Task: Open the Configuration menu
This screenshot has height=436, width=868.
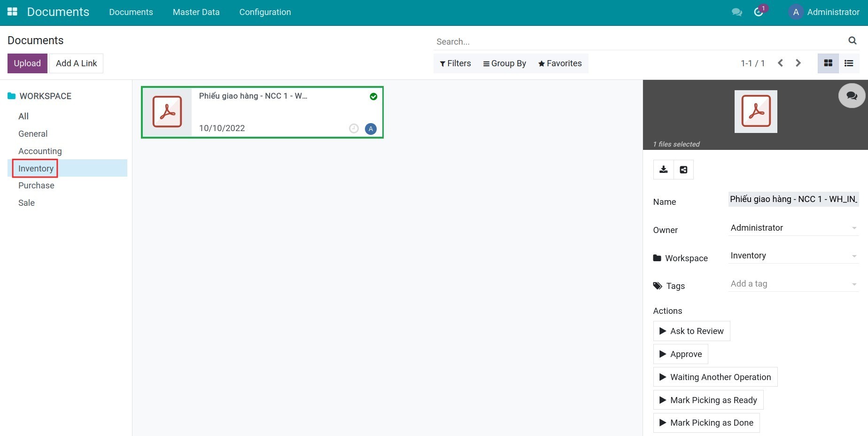Action: 265,12
